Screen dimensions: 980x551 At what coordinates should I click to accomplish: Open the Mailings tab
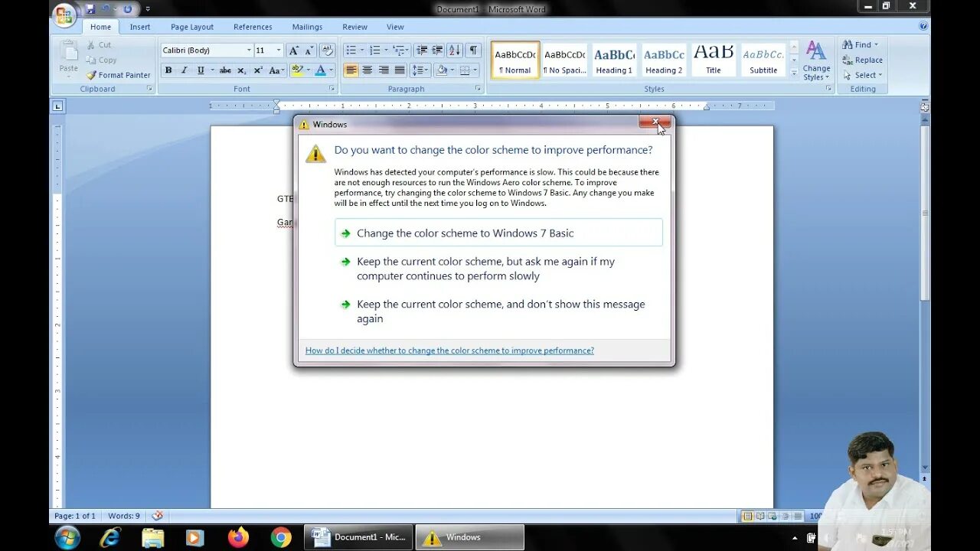click(307, 27)
